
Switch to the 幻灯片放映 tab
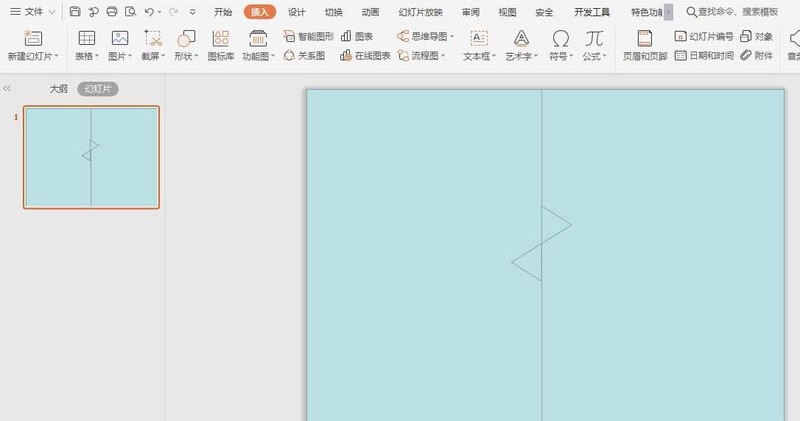(x=420, y=12)
